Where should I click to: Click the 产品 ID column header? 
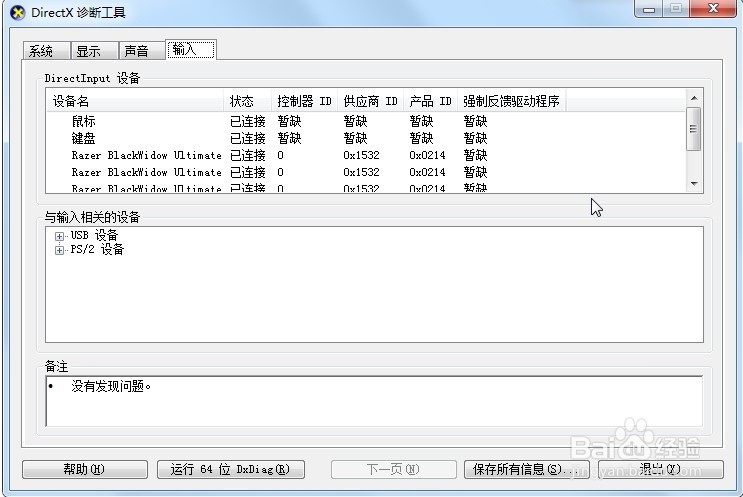click(430, 101)
